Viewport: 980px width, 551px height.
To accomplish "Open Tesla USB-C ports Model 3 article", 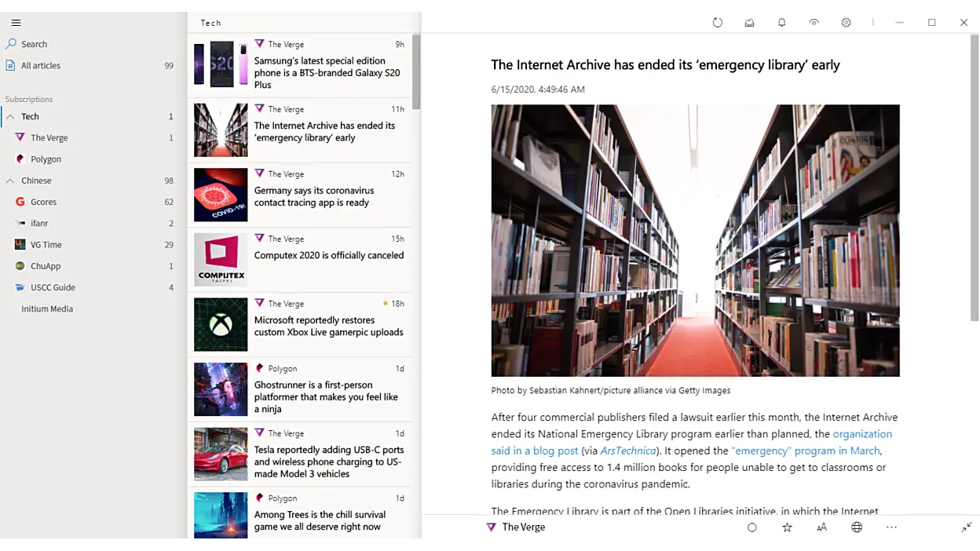I will (299, 454).
